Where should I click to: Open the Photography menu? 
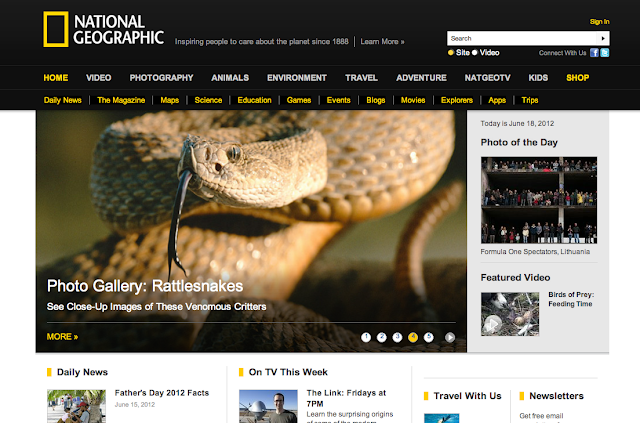click(x=160, y=77)
